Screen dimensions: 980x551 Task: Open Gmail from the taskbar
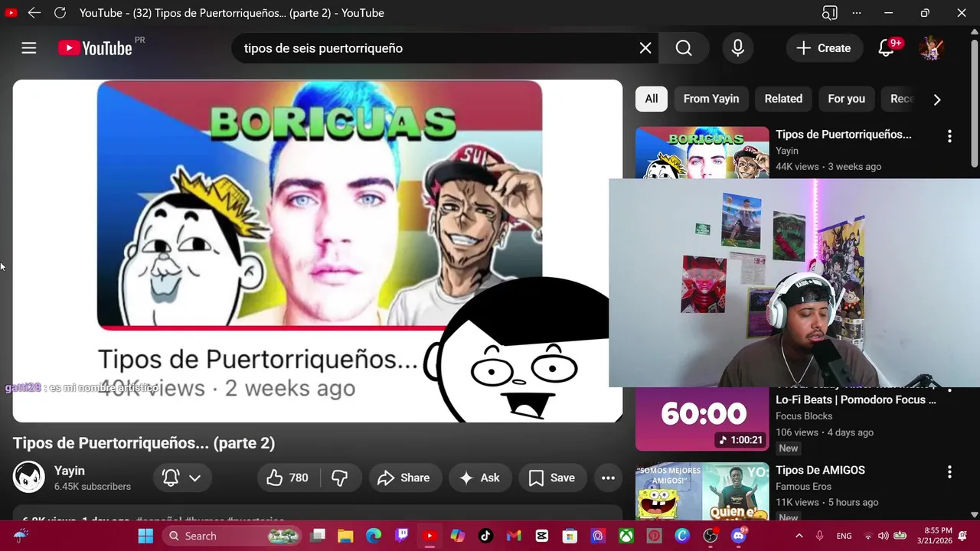coord(514,536)
